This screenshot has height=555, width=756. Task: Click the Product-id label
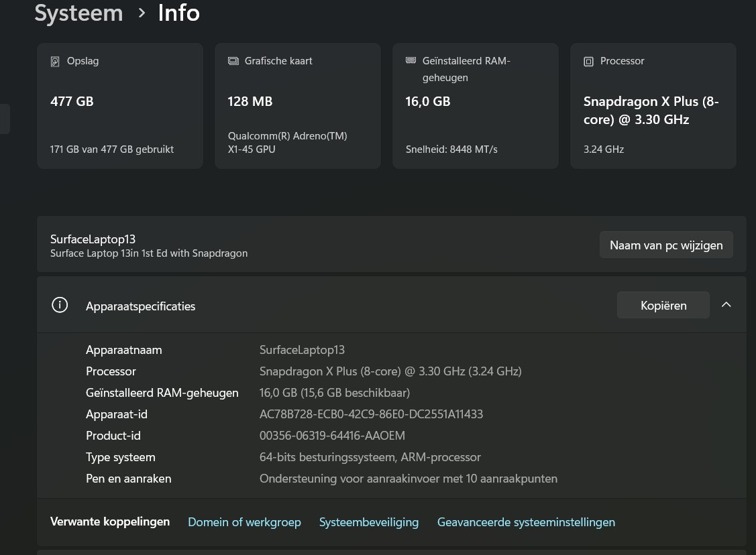point(113,436)
